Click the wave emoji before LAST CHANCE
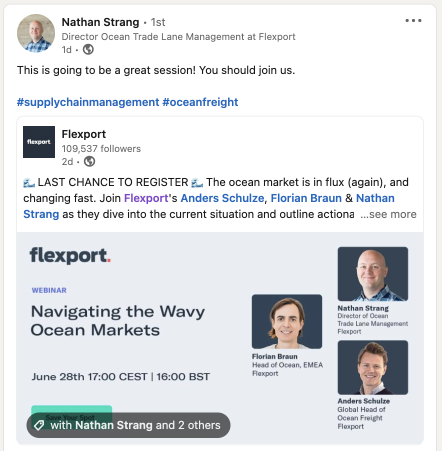Viewport: 442px width, 451px height. (29, 183)
